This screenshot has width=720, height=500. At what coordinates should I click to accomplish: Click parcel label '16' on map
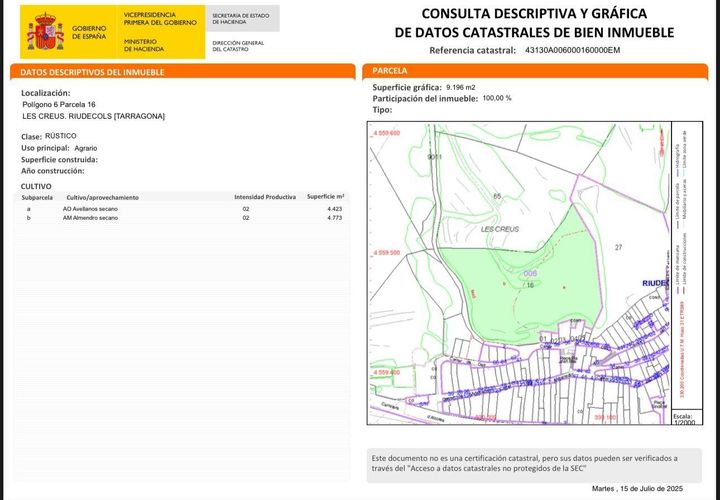530,285
